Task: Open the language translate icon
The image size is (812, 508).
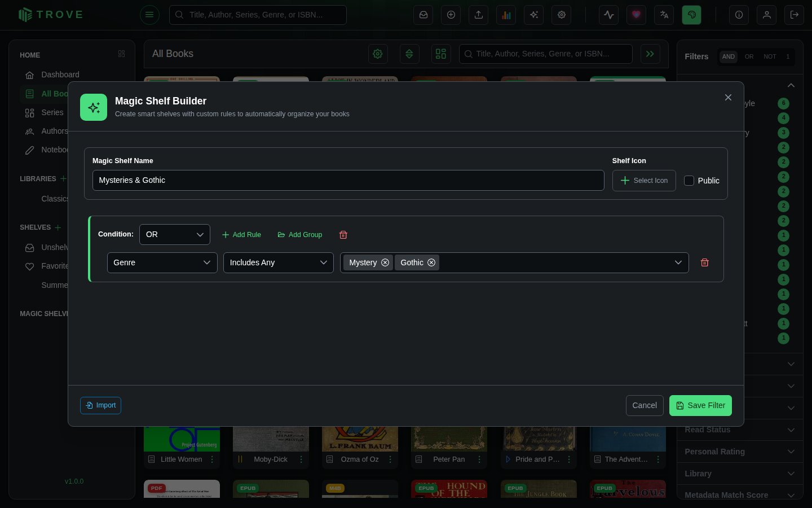Action: click(664, 15)
